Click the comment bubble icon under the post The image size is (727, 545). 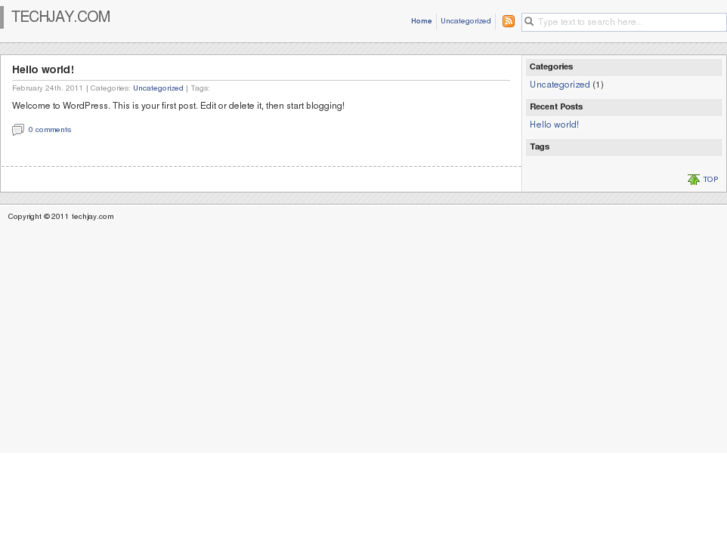(18, 130)
